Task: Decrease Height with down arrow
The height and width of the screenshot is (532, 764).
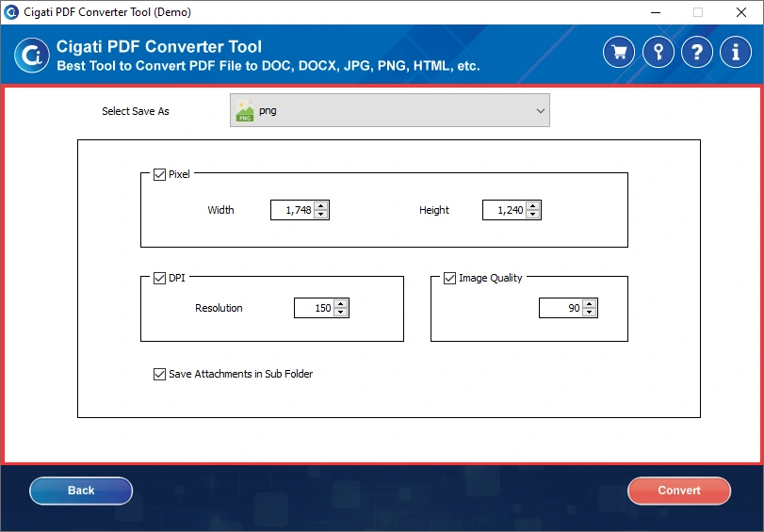Action: 532,215
